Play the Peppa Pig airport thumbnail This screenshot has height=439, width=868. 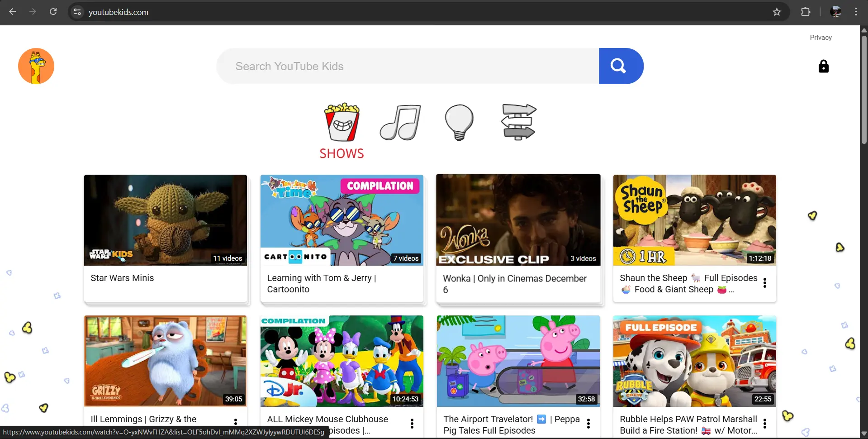(518, 361)
